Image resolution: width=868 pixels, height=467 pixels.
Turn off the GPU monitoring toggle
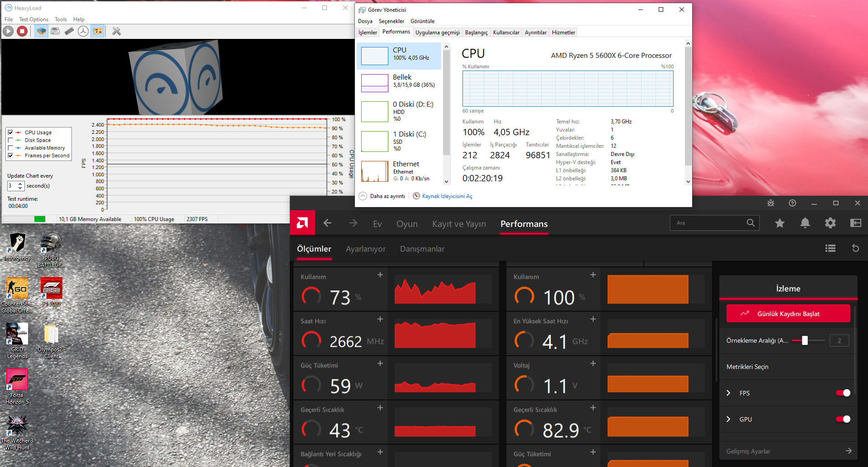tap(843, 419)
